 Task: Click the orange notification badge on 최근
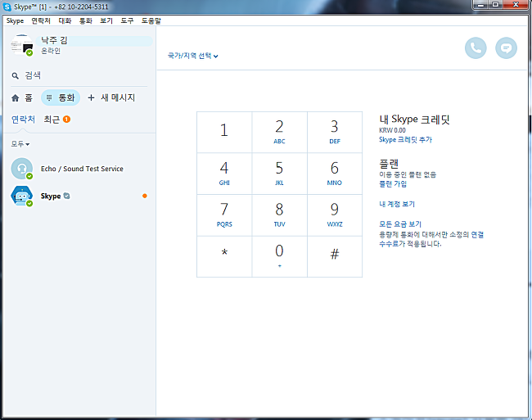66,120
